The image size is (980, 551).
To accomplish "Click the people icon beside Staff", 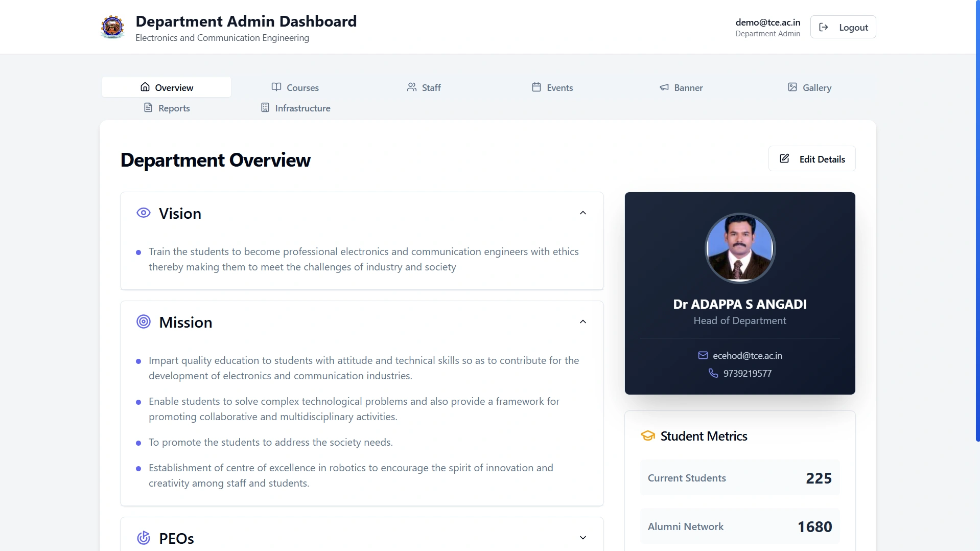I will (412, 87).
